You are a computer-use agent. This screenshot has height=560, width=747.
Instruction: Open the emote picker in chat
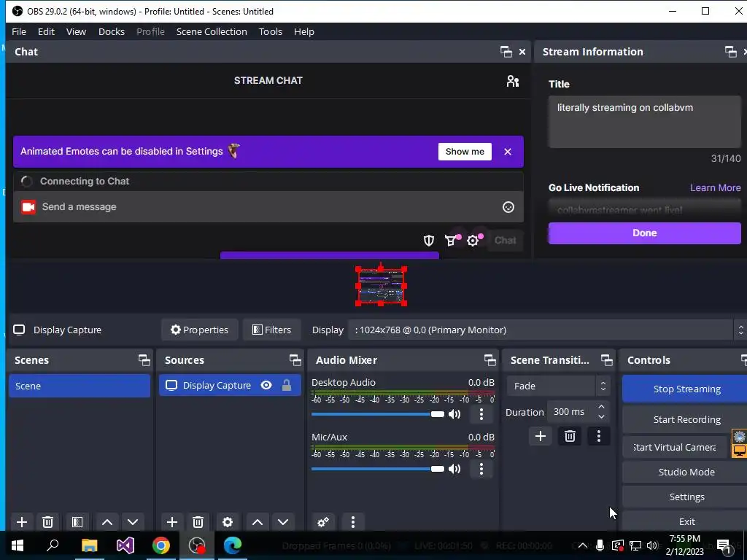click(x=508, y=206)
